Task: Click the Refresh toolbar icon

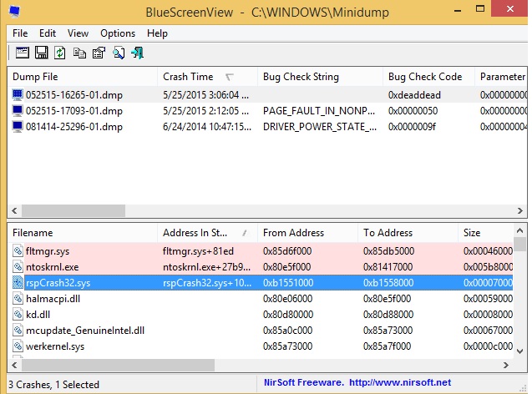Action: [60, 53]
